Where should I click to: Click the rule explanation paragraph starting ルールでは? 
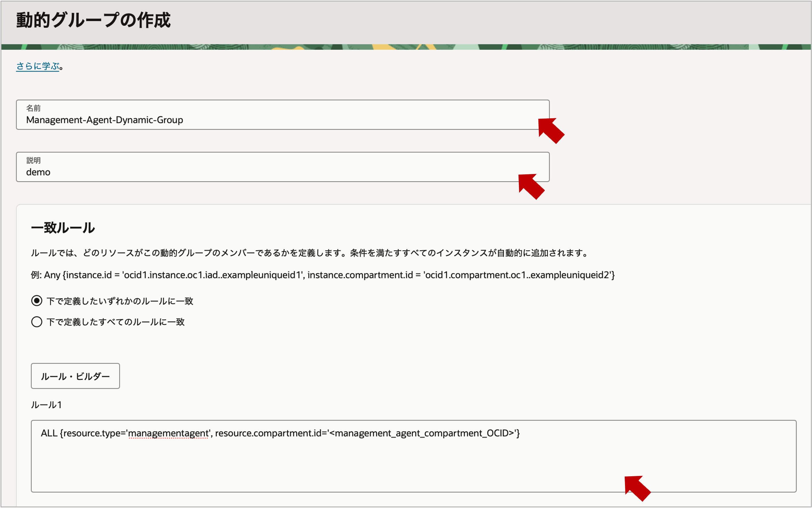click(x=309, y=253)
